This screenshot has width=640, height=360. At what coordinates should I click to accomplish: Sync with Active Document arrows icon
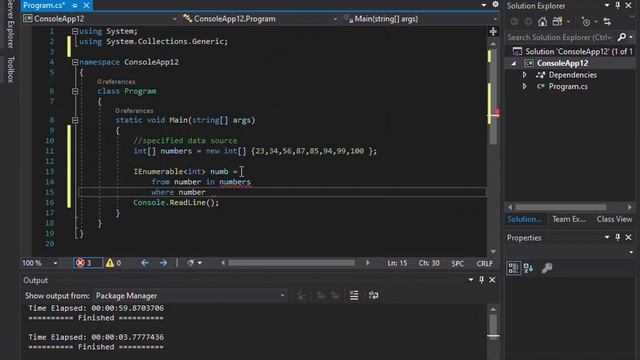(x=607, y=22)
